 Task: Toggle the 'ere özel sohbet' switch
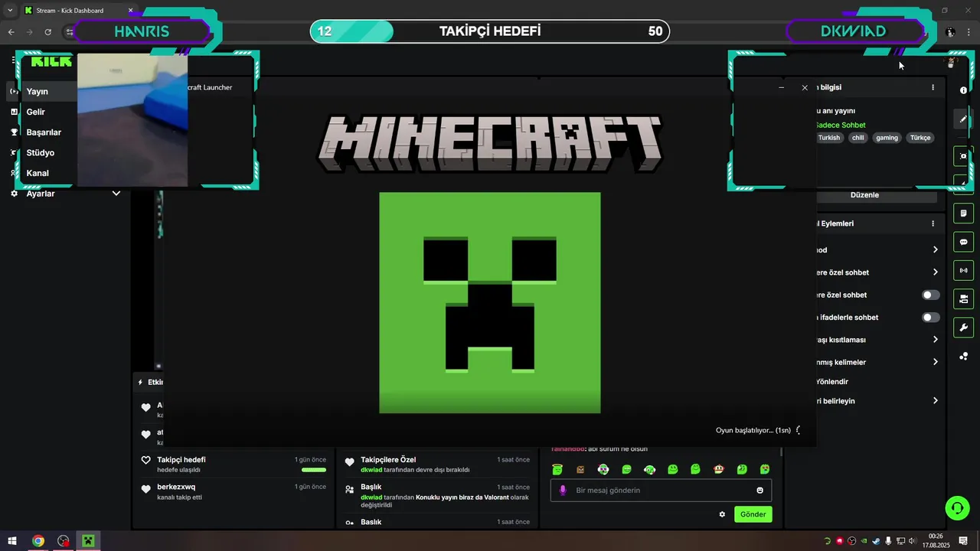931,295
